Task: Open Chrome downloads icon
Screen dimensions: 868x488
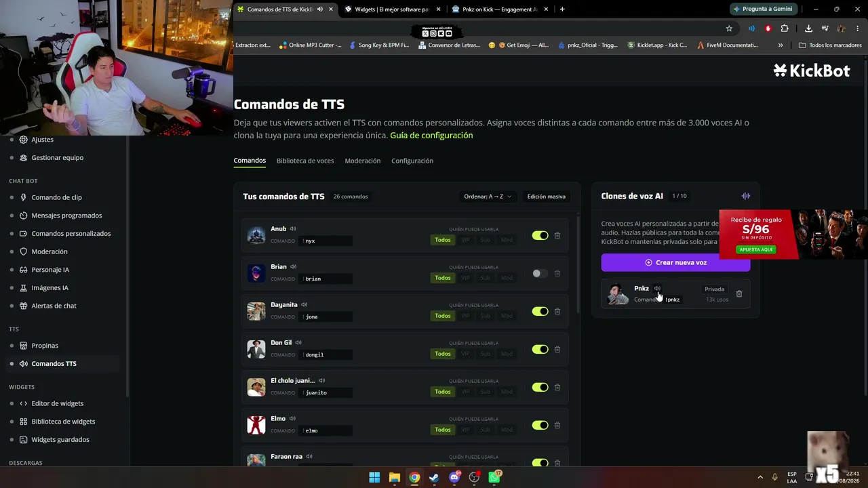Action: tap(808, 28)
